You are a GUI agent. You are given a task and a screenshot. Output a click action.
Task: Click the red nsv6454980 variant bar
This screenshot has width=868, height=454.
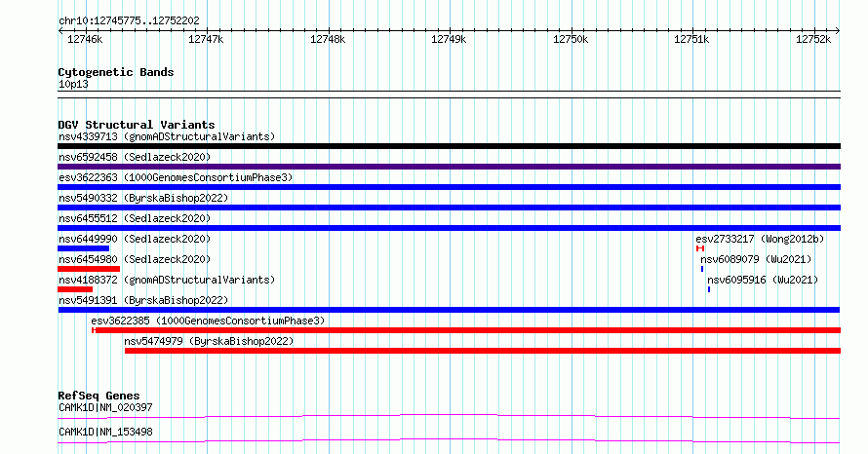click(x=89, y=269)
